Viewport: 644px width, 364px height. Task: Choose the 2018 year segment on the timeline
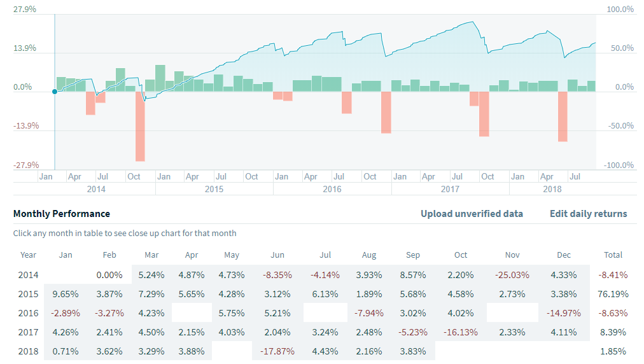tap(552, 189)
